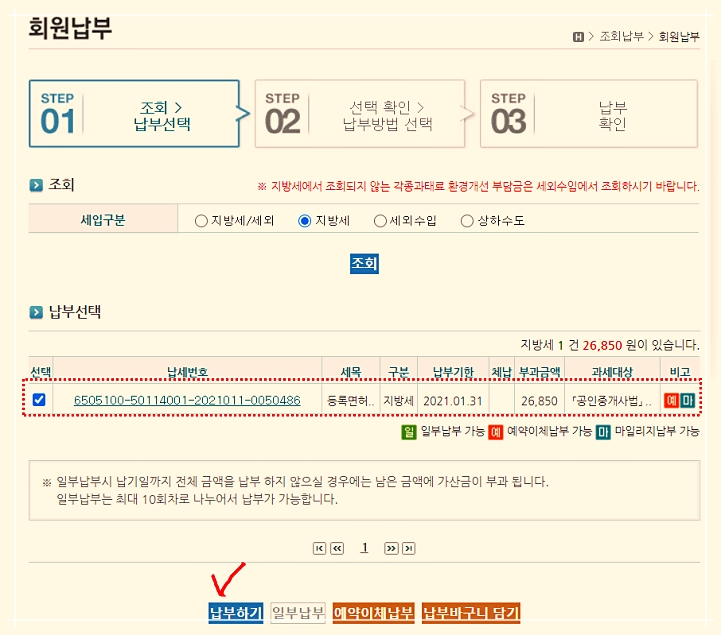Click the 세입구분 label cell
The image size is (721, 635).
pyautogui.click(x=103, y=220)
